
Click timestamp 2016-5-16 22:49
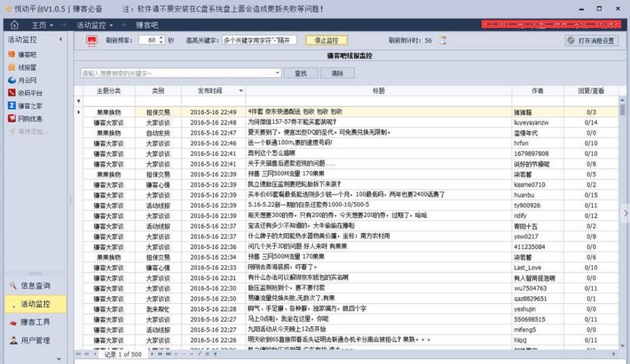click(x=213, y=112)
